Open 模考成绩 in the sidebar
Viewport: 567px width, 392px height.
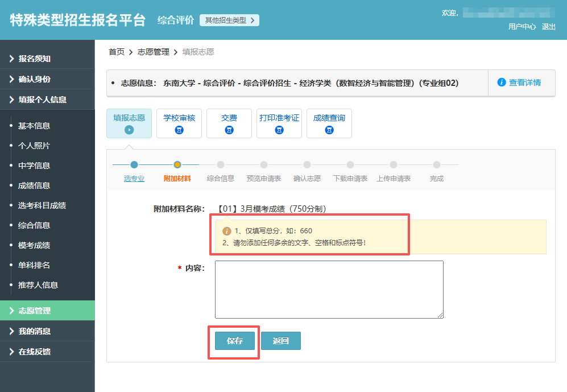point(34,245)
